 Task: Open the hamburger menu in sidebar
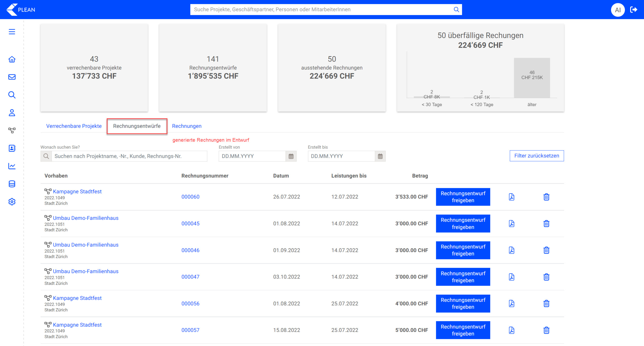12,32
